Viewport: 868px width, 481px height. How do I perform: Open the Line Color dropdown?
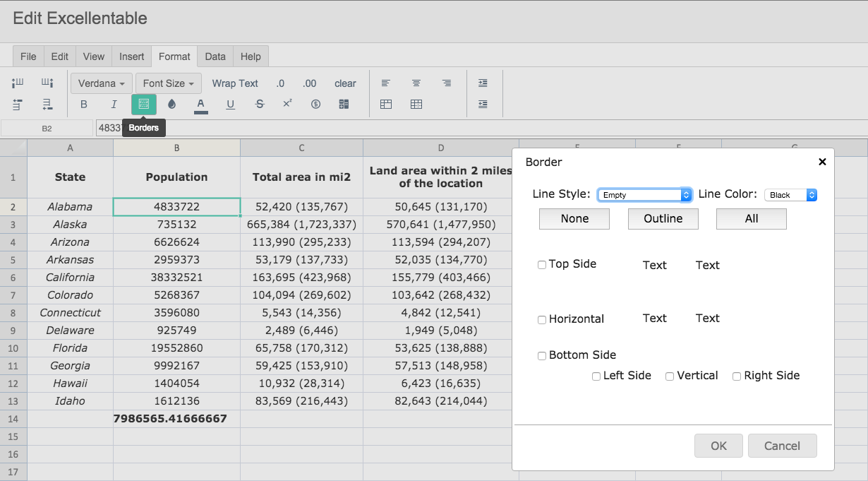click(790, 195)
